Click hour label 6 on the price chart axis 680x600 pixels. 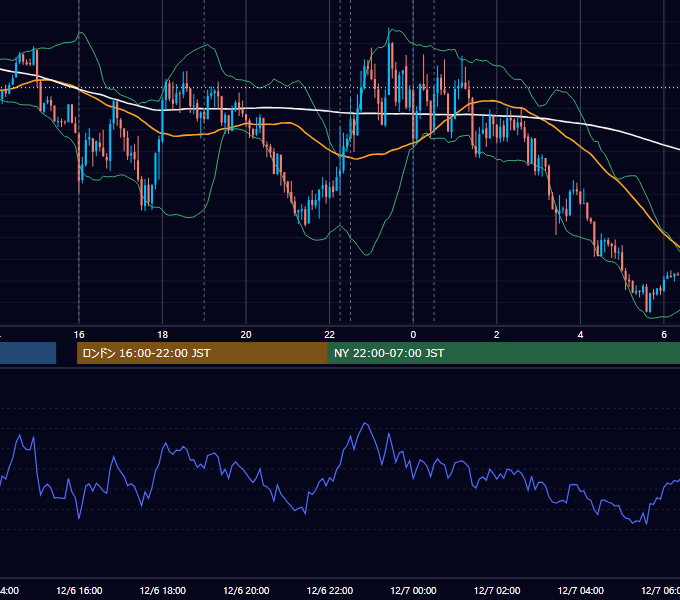click(x=664, y=334)
